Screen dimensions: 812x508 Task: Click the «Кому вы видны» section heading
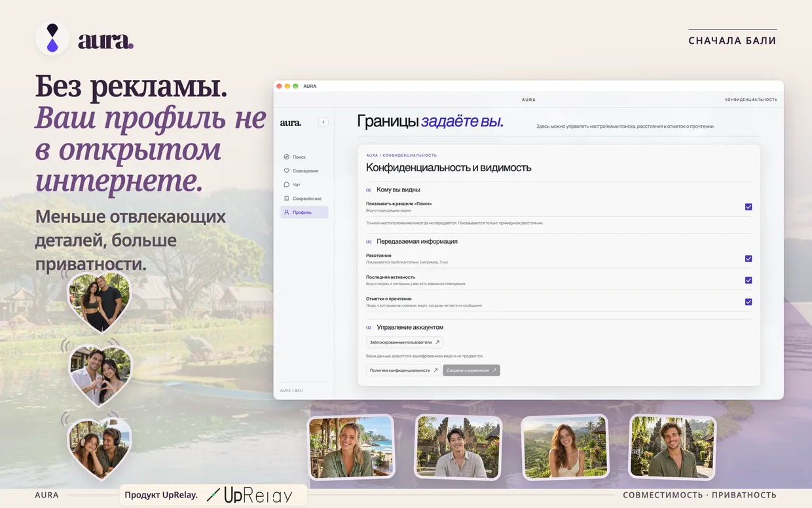(x=398, y=190)
